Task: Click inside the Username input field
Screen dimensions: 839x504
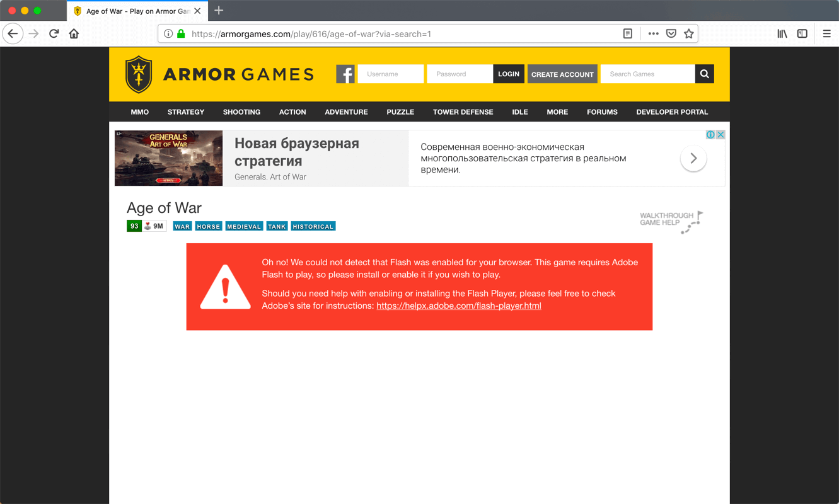Action: [390, 74]
